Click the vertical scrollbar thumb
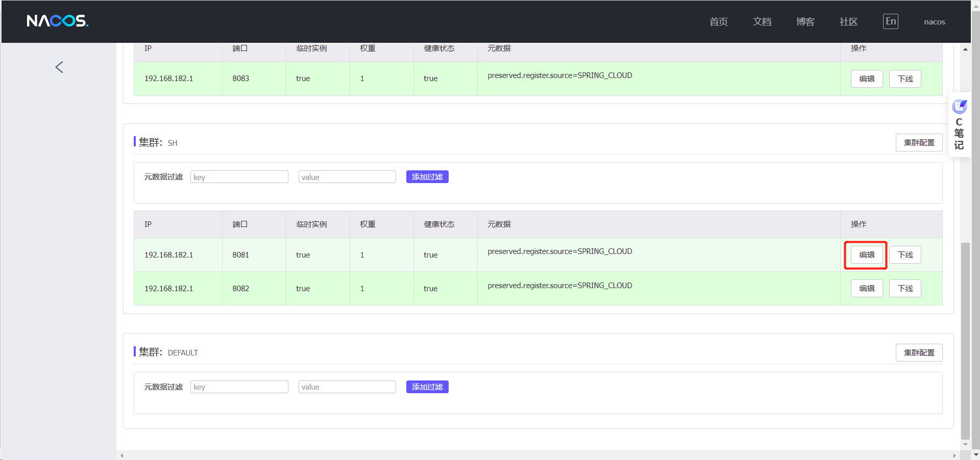Viewport: 980px width, 460px height. [965, 341]
